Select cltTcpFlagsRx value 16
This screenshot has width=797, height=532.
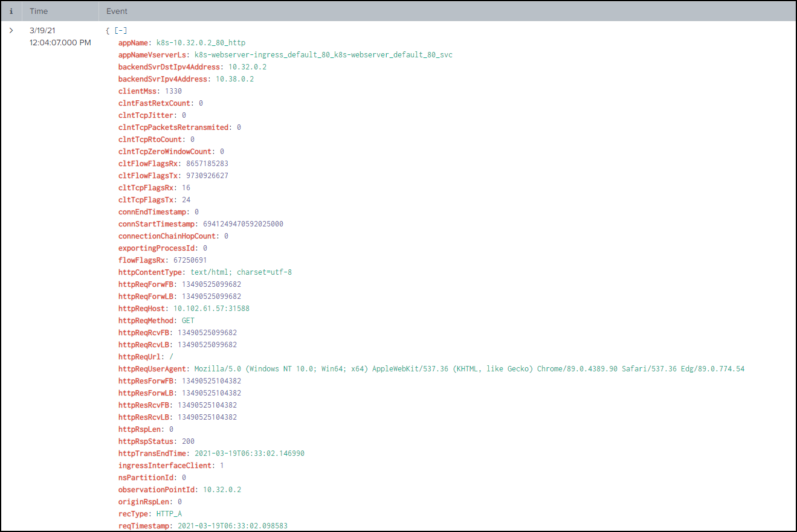[x=186, y=188]
